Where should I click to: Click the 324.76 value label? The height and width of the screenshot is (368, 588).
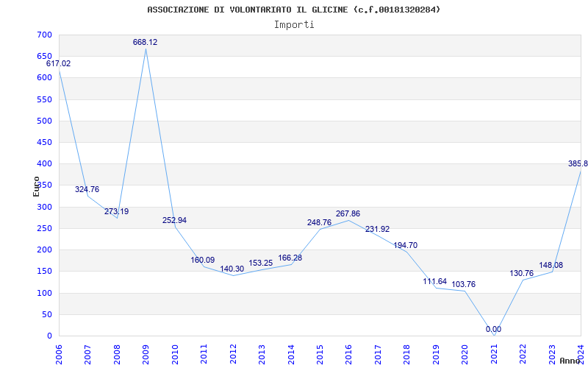(x=87, y=189)
